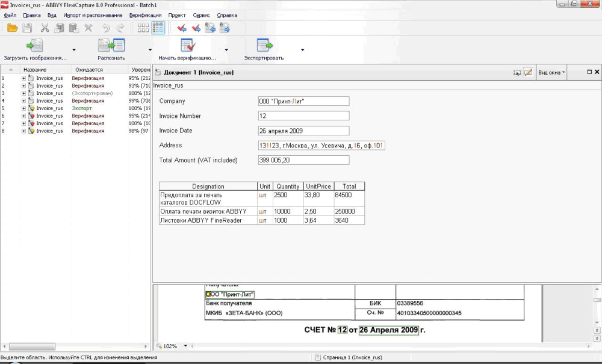This screenshot has width=602, height=364.
Task: Click the Начать верификацию button
Action: [188, 49]
